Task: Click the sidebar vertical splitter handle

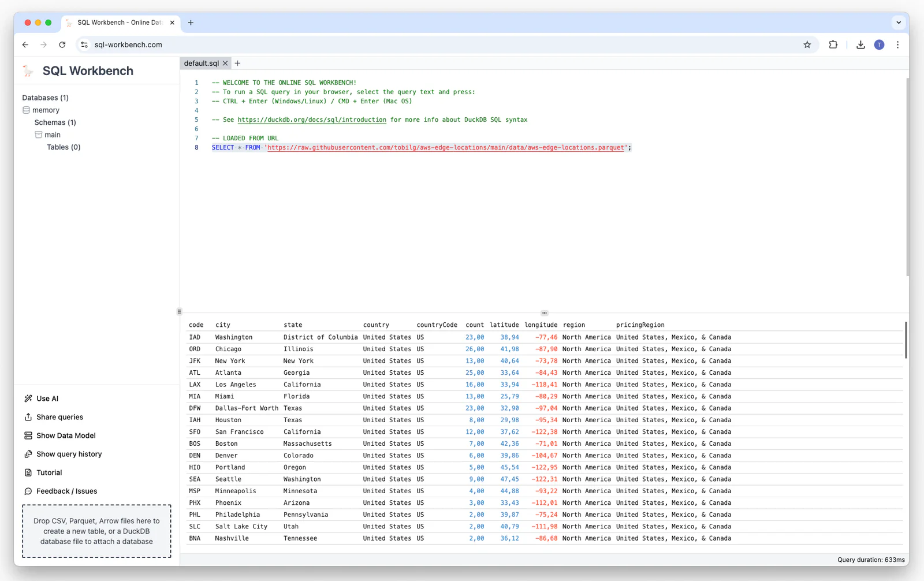Action: (179, 312)
